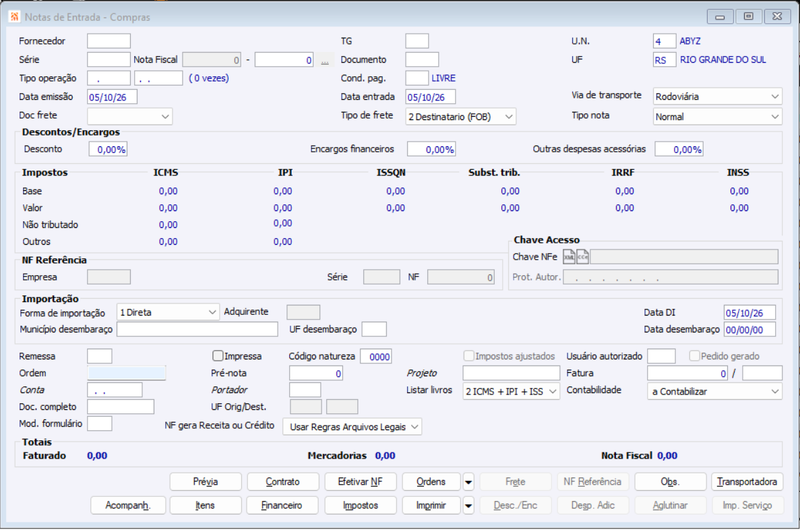Open the NF gera Receita ou Crédito dropdown
Image resolution: width=800 pixels, height=530 pixels.
352,426
